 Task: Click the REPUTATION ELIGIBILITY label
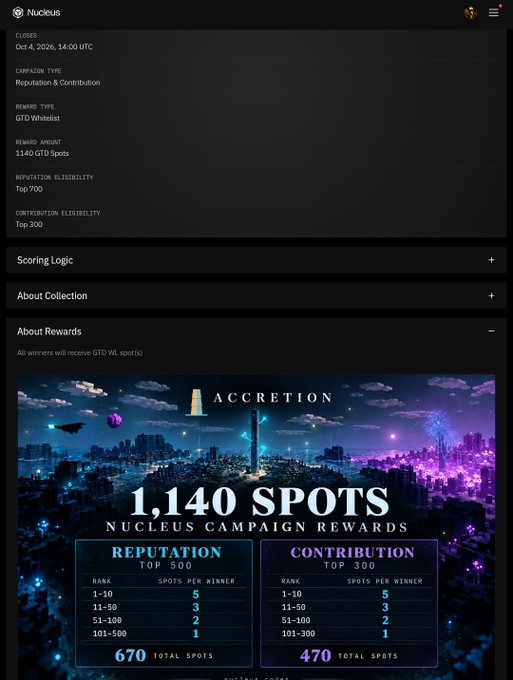[54, 177]
